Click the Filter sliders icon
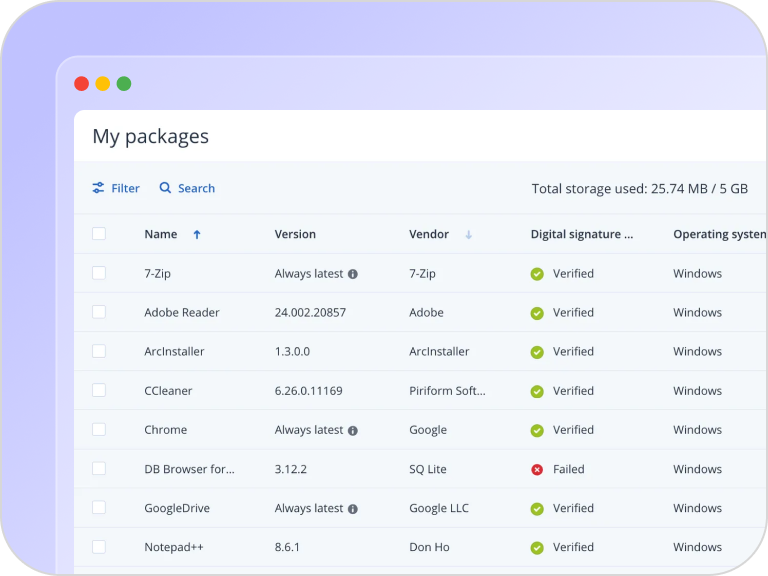Screen dimensions: 768x576 click(98, 188)
